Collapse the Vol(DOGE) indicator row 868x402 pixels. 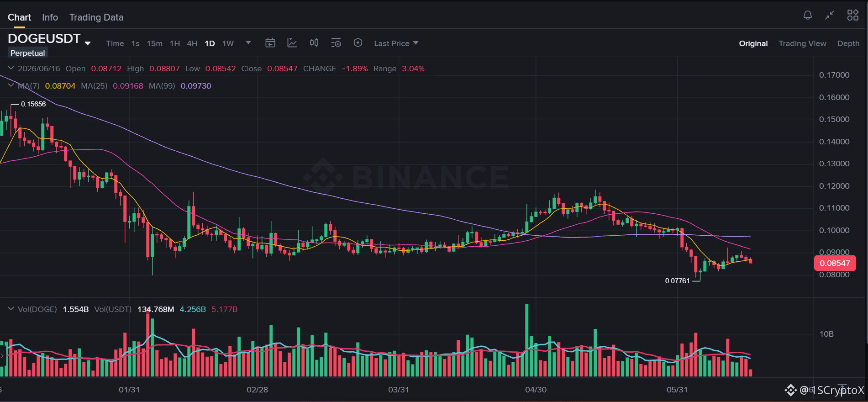pos(11,309)
